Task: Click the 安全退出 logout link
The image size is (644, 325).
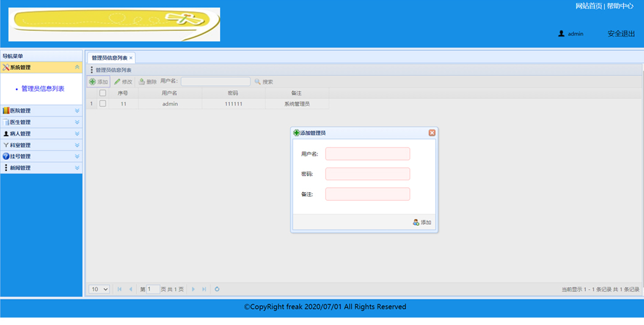Action: (621, 34)
